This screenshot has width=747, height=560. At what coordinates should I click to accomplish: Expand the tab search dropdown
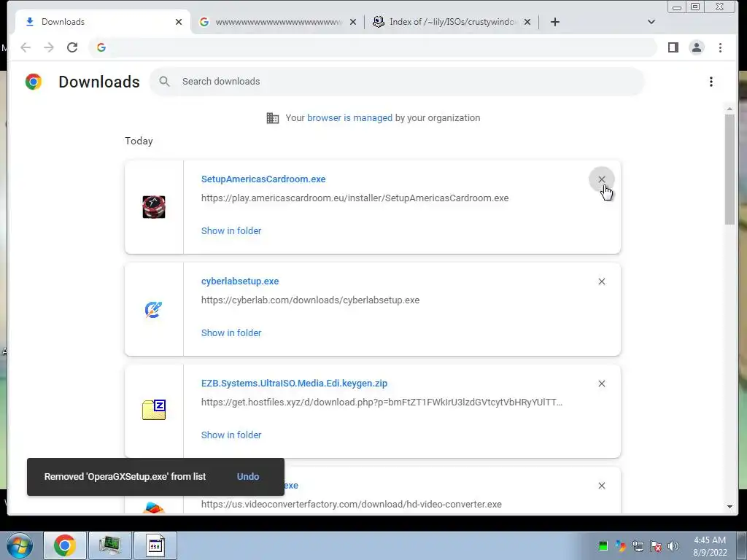click(x=651, y=22)
